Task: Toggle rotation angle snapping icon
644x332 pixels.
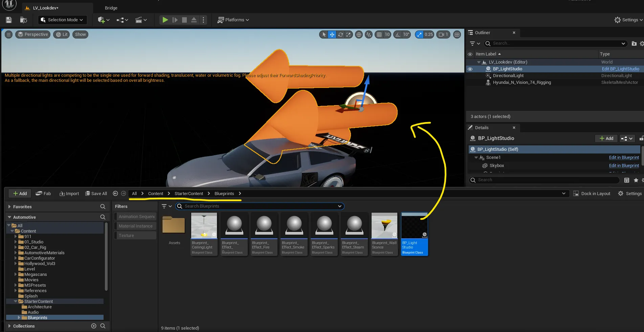Action: pyautogui.click(x=398, y=34)
